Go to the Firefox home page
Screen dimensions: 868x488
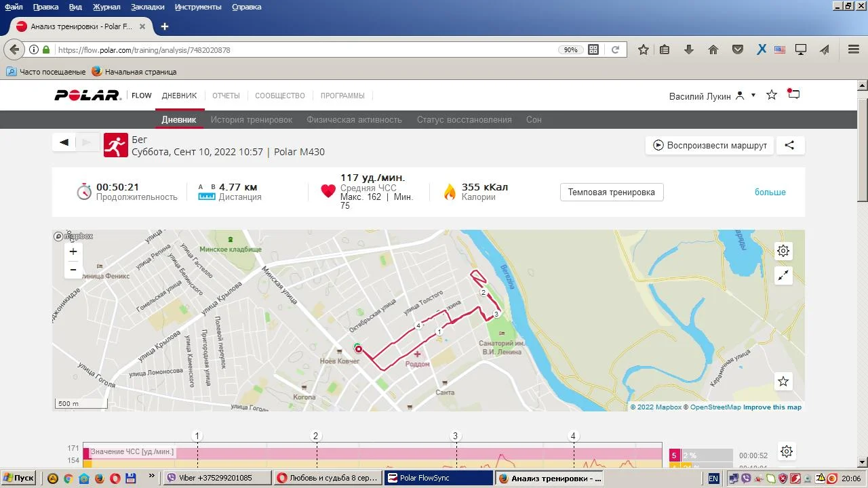pos(713,49)
